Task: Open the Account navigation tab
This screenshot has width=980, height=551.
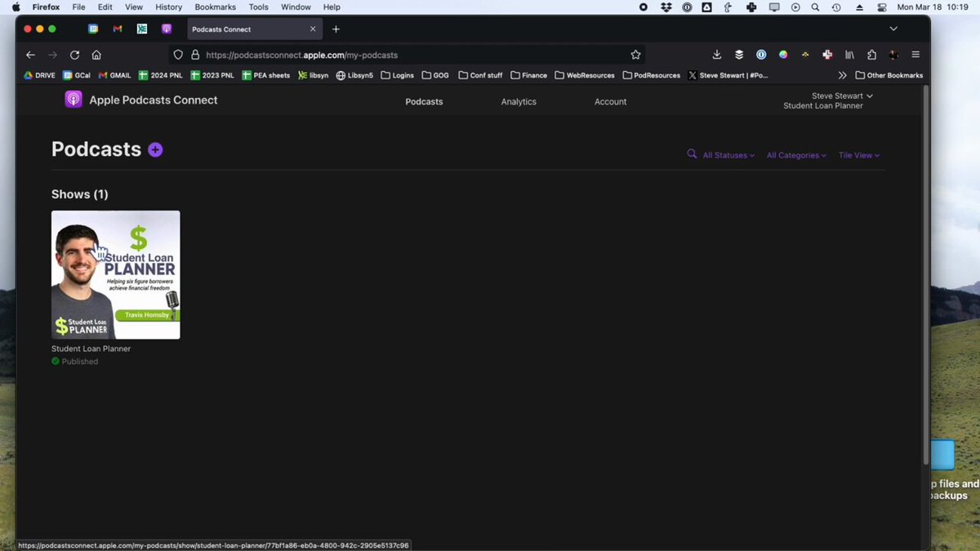Action: (x=610, y=102)
